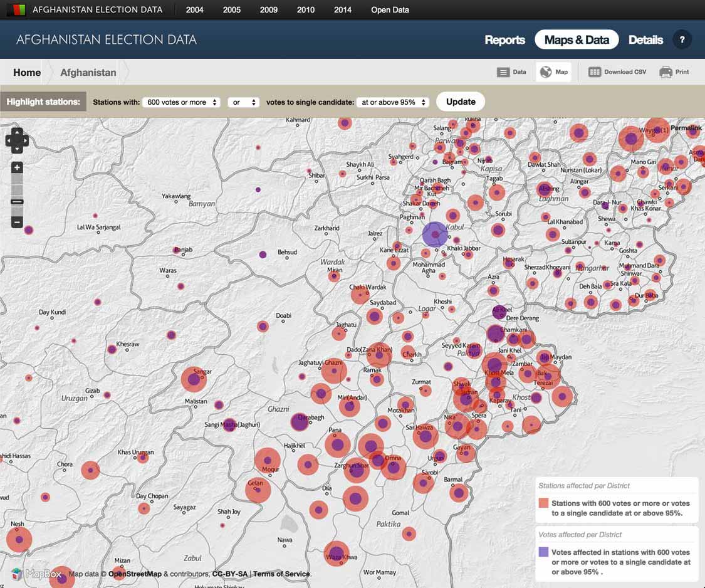Open the Terms of Service link
Image resolution: width=705 pixels, height=588 pixels.
point(281,574)
